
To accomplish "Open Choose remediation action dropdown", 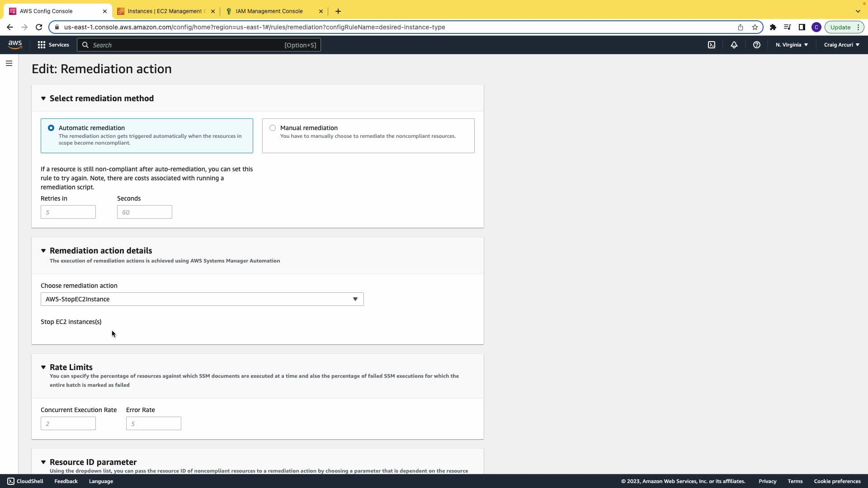I will pos(202,299).
